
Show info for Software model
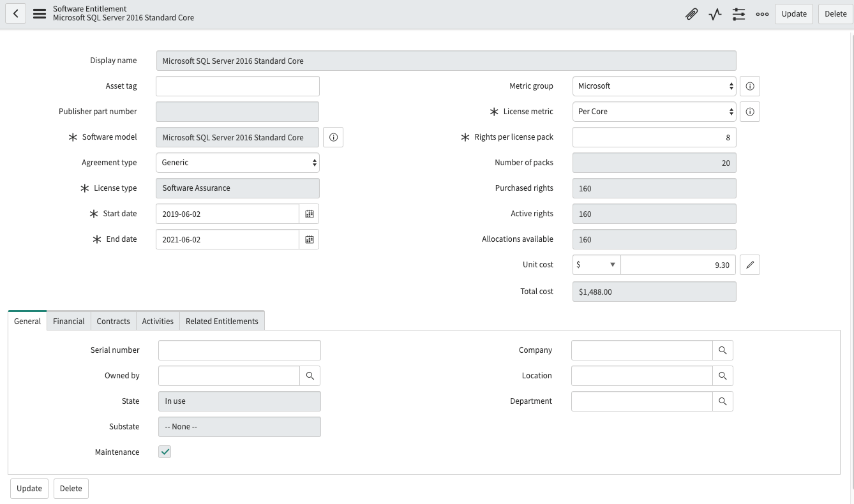point(333,137)
